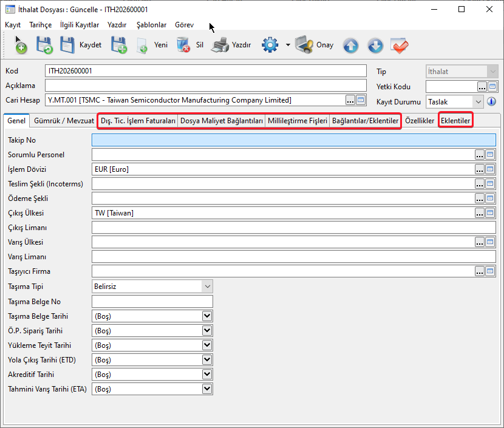504x428 pixels.
Task: Click ellipsis button for İşlem Dövizi field
Action: coord(480,169)
